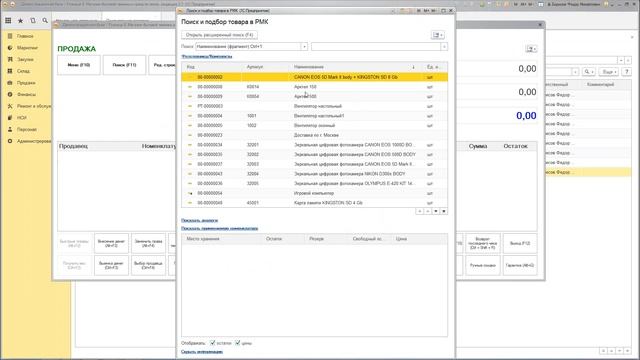Open the Главное section in sidebar
This screenshot has width=640, height=360.
[25, 36]
